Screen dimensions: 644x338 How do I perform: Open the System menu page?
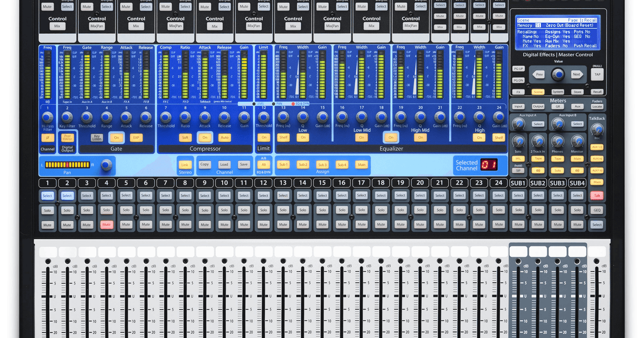pos(558,92)
